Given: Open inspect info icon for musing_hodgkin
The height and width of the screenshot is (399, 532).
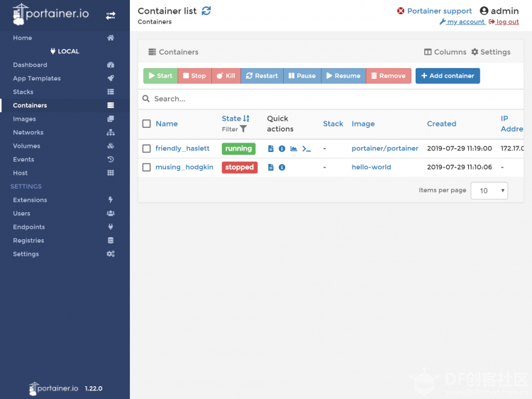Looking at the screenshot, I should (x=282, y=168).
